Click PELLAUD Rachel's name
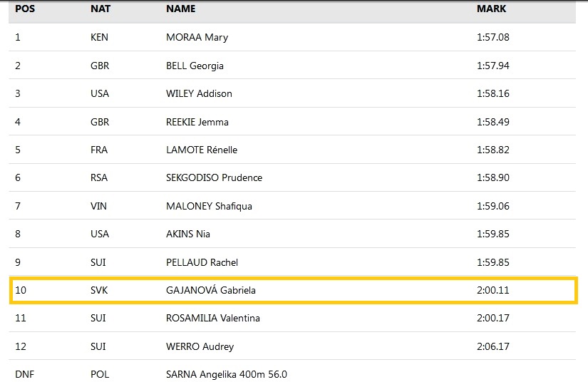 click(x=202, y=262)
